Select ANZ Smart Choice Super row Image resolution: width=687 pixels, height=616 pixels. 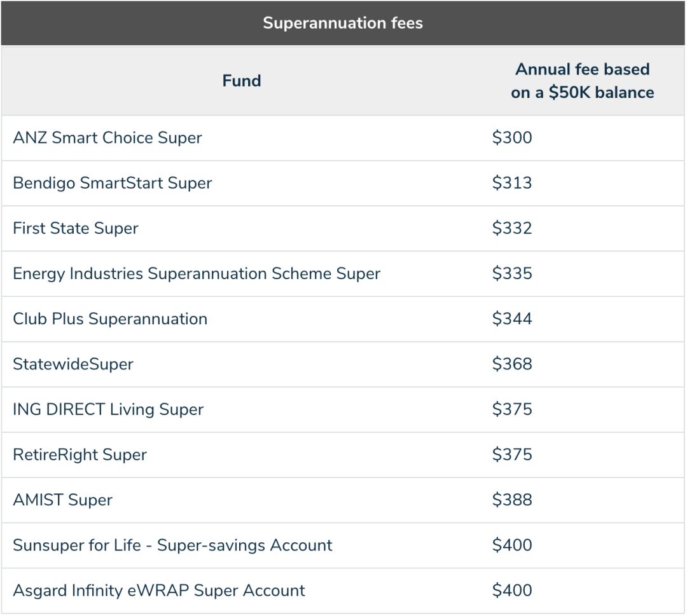pos(108,138)
